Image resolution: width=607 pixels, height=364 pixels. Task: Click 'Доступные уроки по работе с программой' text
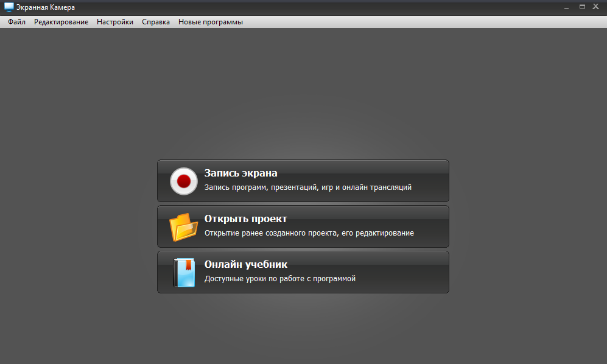pyautogui.click(x=279, y=279)
